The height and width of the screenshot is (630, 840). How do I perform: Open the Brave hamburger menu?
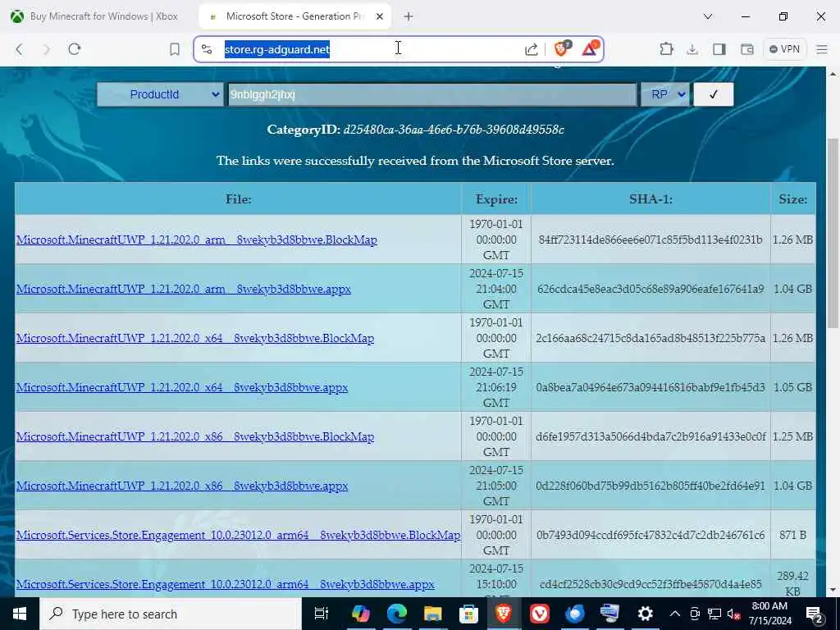pyautogui.click(x=822, y=49)
